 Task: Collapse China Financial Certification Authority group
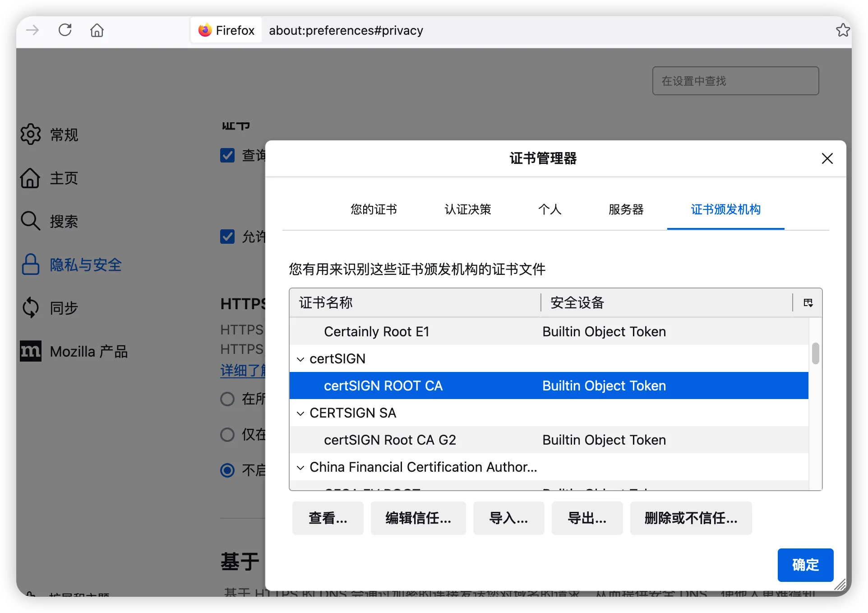300,467
